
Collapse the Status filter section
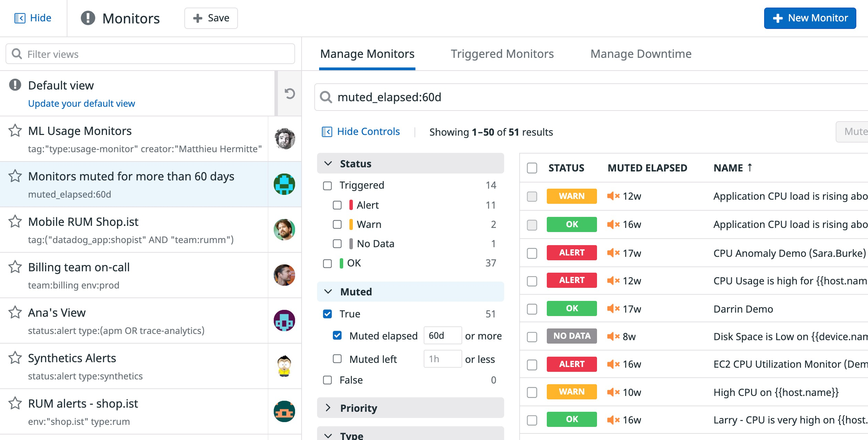click(x=328, y=164)
